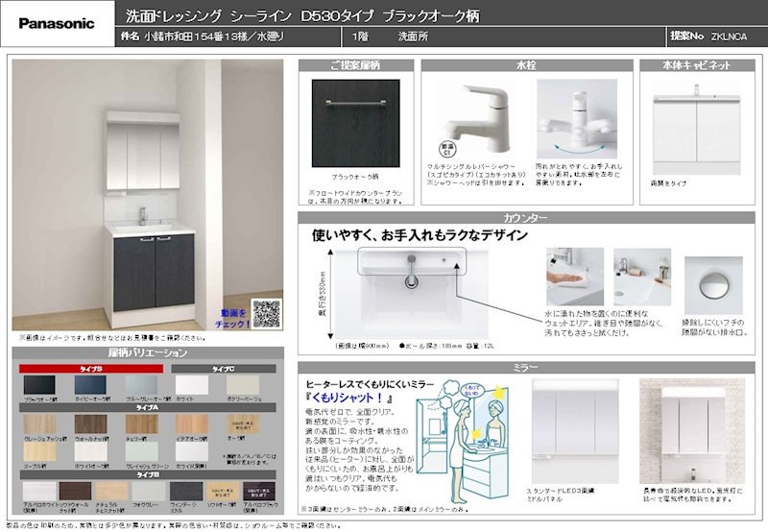Click the 洗面所 room label

point(413,36)
